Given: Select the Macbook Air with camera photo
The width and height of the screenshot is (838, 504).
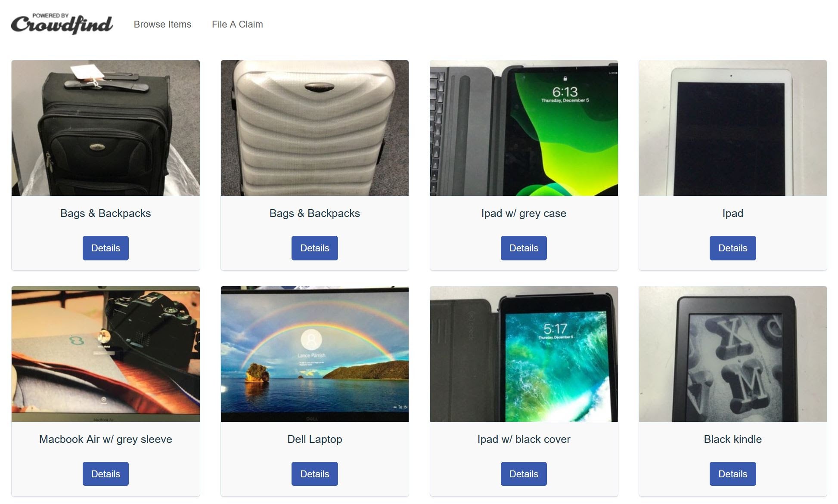Looking at the screenshot, I should [x=106, y=354].
